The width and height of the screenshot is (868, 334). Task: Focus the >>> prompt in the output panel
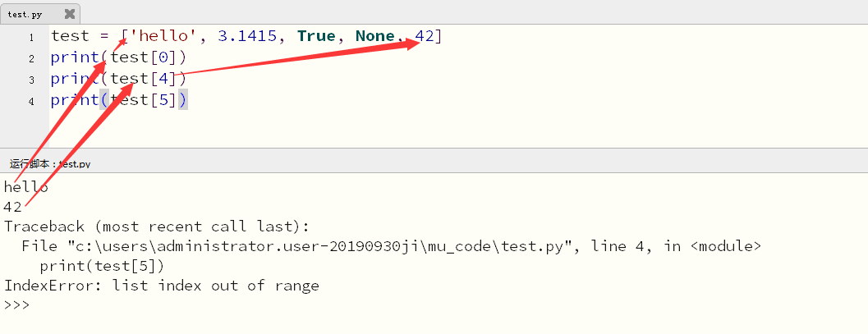click(16, 305)
